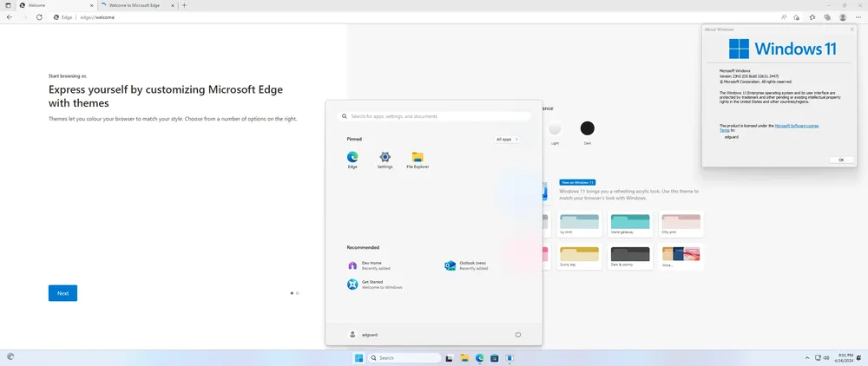The width and height of the screenshot is (868, 366).
Task: Open Task View from the taskbar
Action: click(450, 357)
